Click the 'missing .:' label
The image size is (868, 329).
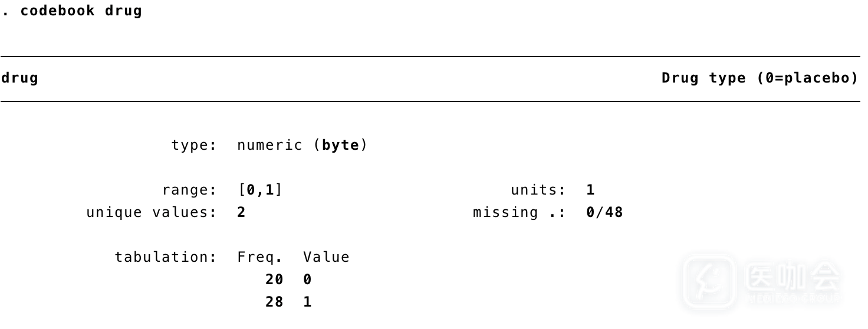(519, 212)
